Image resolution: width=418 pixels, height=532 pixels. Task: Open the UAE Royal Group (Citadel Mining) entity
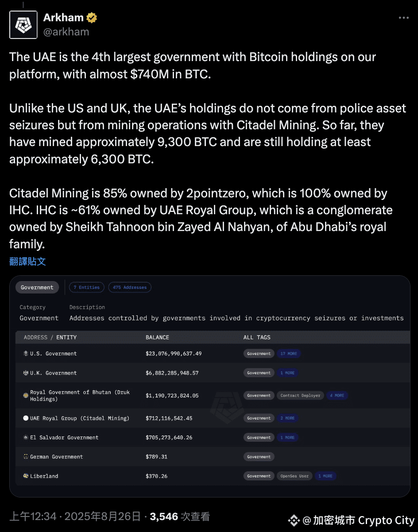(x=80, y=418)
